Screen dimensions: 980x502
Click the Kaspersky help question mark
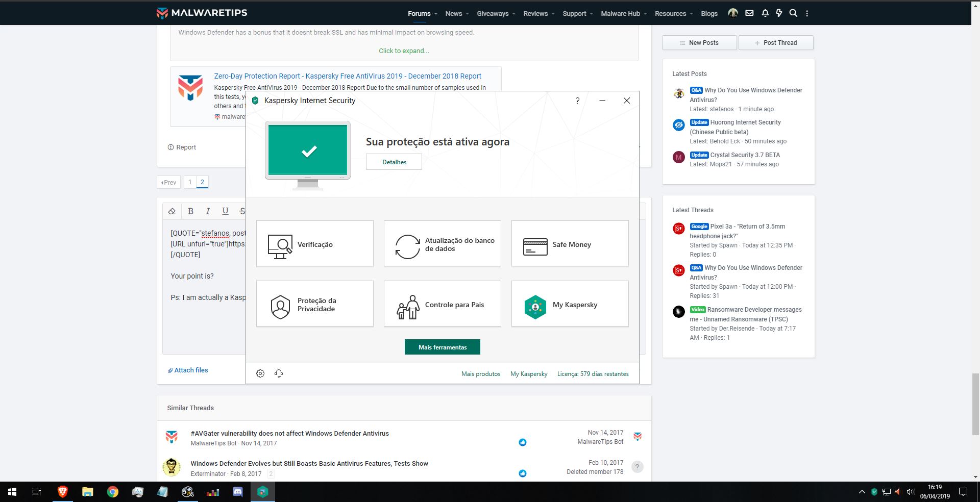pos(577,101)
